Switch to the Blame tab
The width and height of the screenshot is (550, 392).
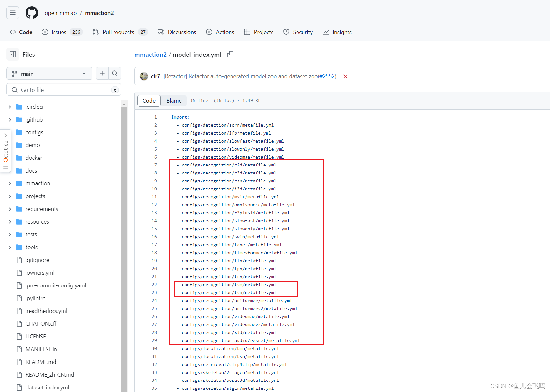[173, 100]
